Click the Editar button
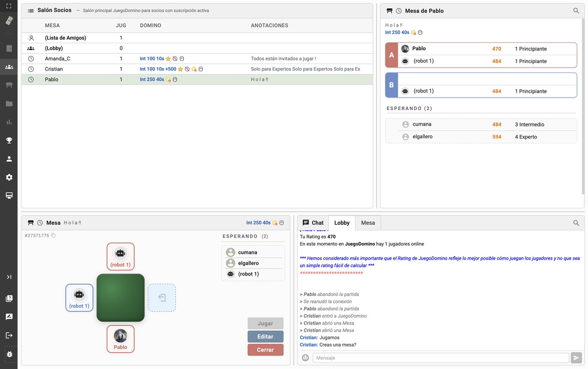Viewport: 588px width, 369px height. click(265, 337)
